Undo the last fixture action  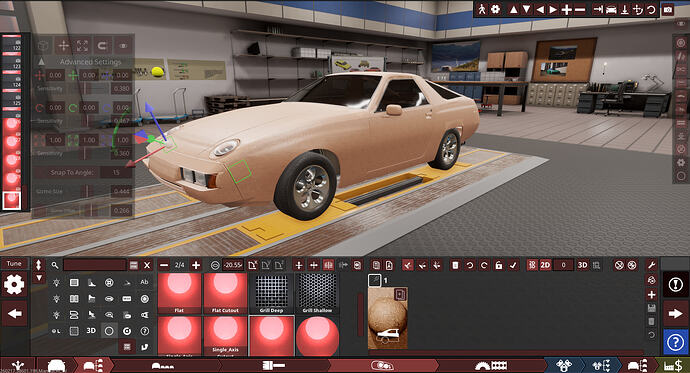tap(470, 265)
